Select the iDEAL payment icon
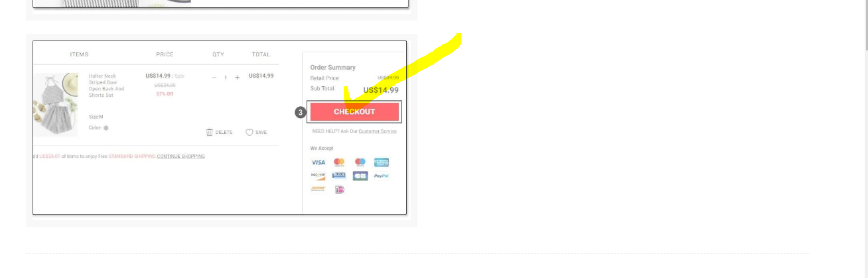The height and width of the screenshot is (278, 868). tap(339, 190)
